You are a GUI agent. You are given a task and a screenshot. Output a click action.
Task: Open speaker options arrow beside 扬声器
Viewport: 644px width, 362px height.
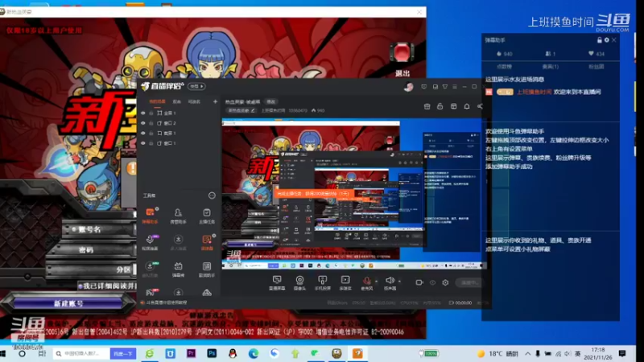pyautogui.click(x=399, y=282)
